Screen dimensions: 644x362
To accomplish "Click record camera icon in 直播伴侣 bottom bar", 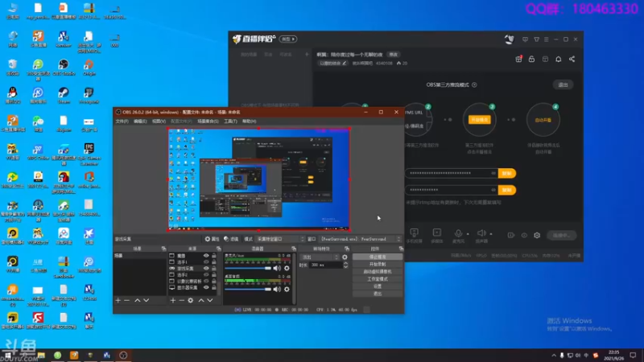I will [511, 235].
